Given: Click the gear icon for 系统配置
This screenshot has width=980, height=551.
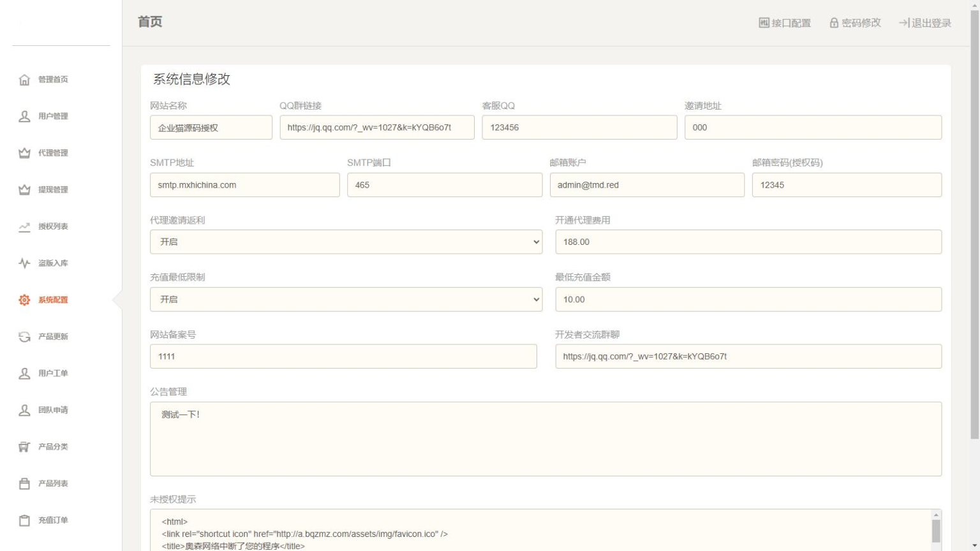Looking at the screenshot, I should pyautogui.click(x=24, y=300).
